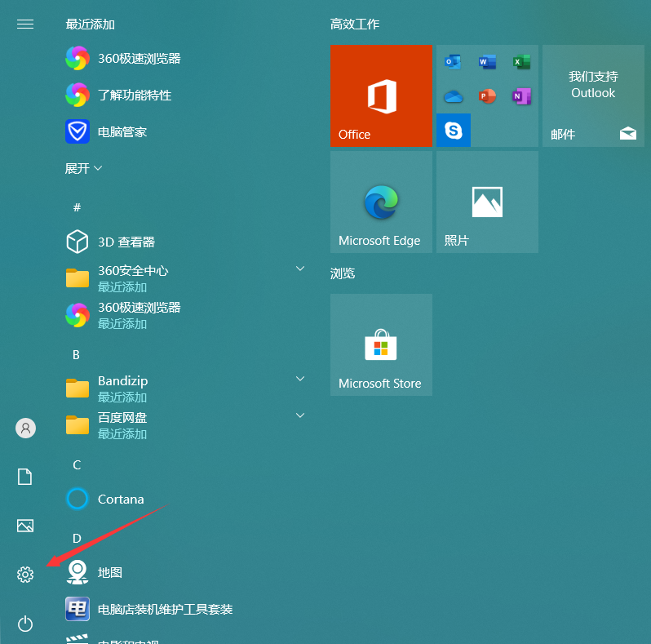651x644 pixels.
Task: Open the hamburger menu at top left
Action: click(x=25, y=24)
